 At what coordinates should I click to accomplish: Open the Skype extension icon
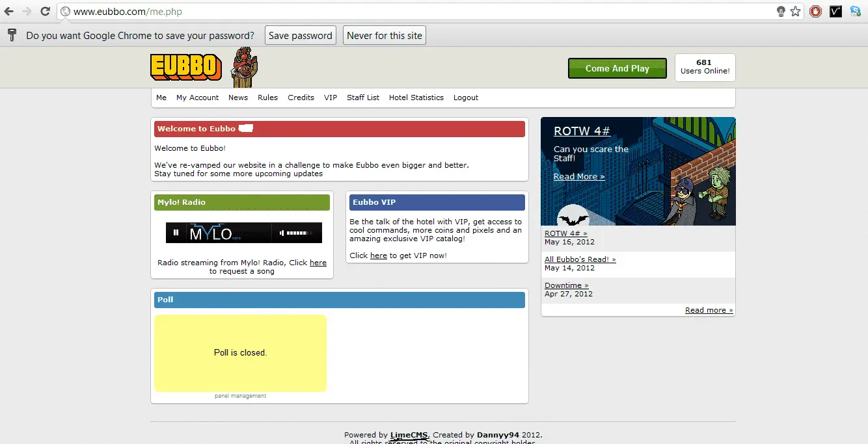coord(856,11)
